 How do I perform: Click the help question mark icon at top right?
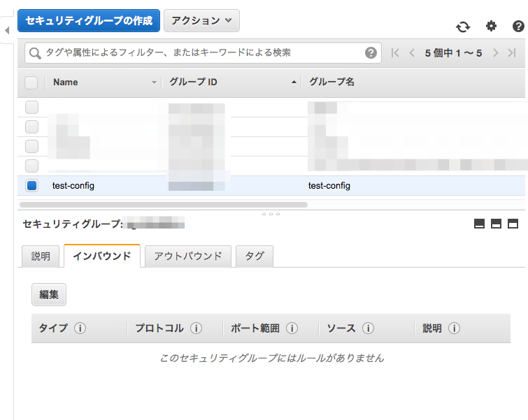[518, 27]
